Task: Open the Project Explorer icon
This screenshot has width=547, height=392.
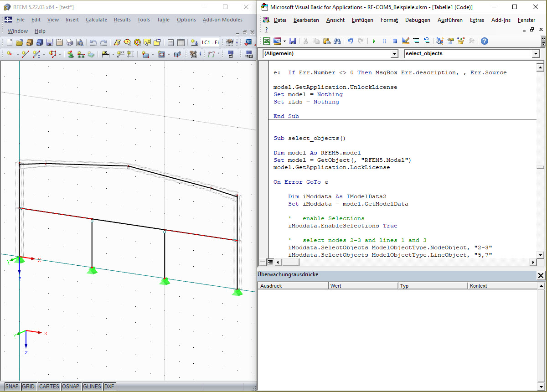Action: tap(439, 41)
